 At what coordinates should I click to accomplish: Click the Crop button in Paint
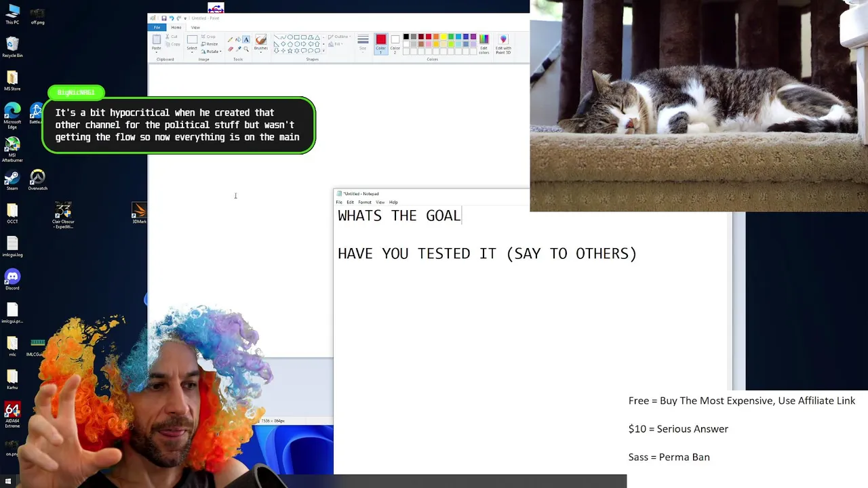pos(210,37)
